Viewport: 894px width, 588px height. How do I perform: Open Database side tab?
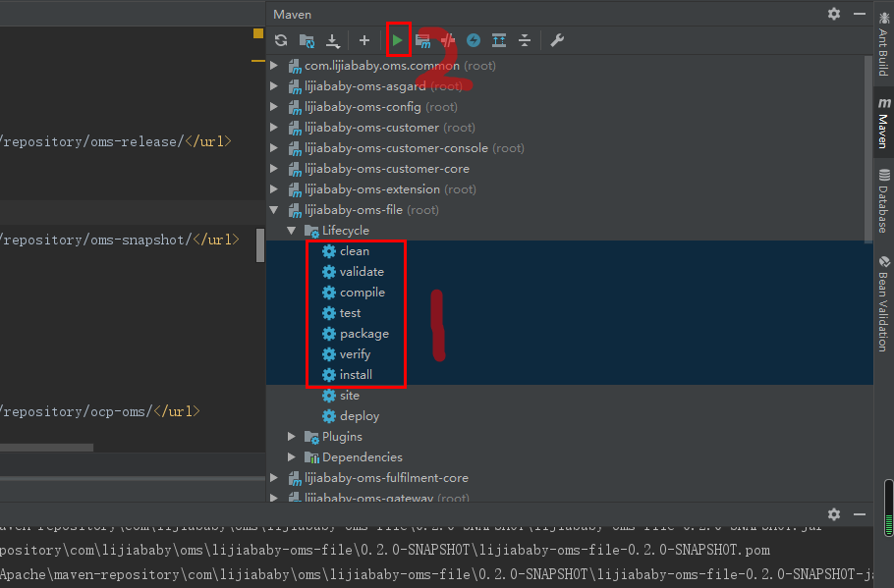pos(884,201)
